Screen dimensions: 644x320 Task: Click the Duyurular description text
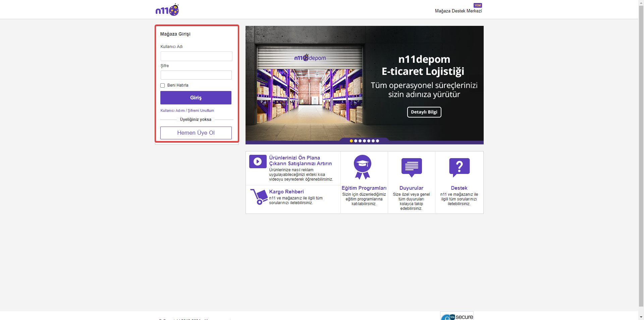(x=411, y=201)
